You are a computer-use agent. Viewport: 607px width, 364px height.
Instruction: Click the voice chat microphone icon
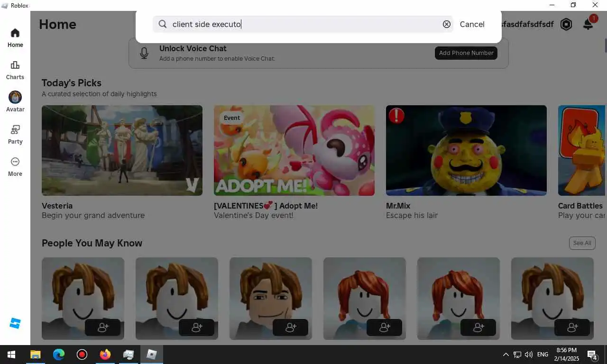point(145,53)
